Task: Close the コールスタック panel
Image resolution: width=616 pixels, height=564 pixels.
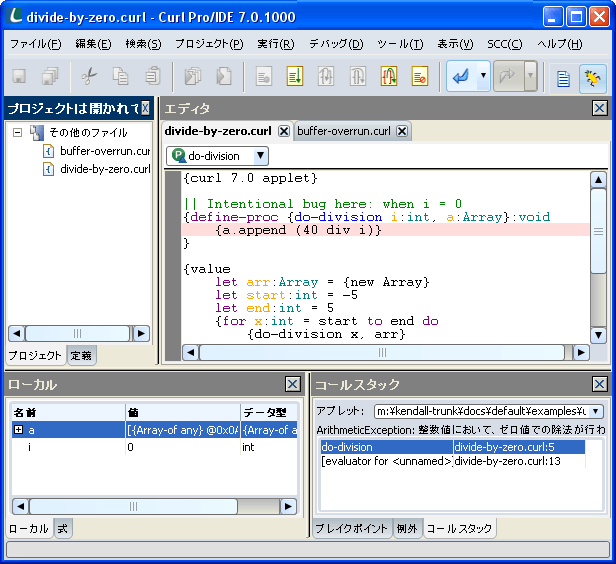Action: coord(600,384)
